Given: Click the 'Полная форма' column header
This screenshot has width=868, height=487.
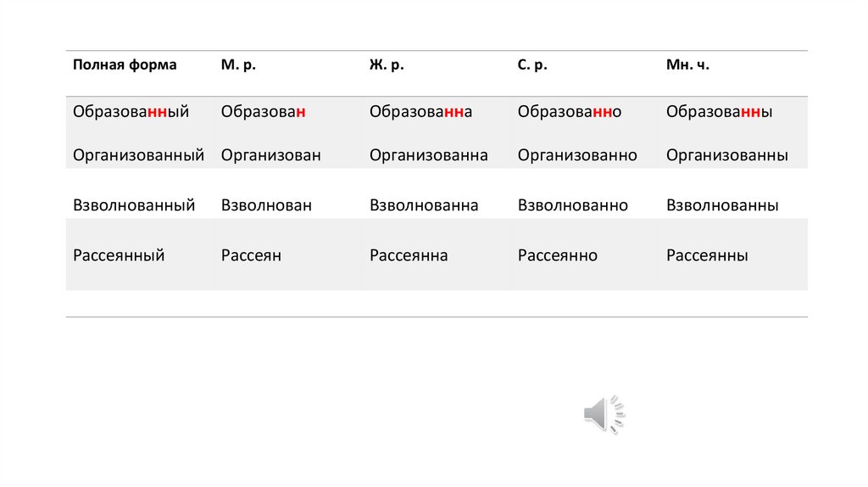Looking at the screenshot, I should click(125, 65).
